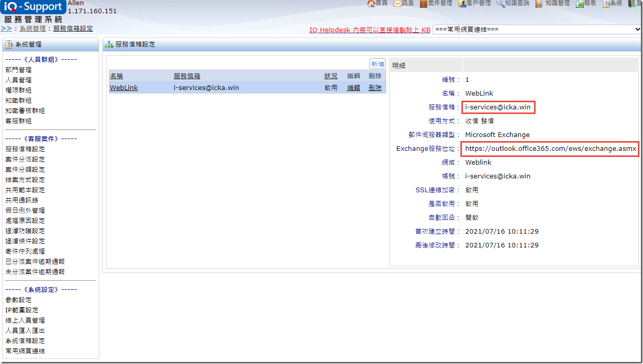This screenshot has height=364, width=643.
Task: Click the 案件管理 icon
Action: pyautogui.click(x=424, y=4)
